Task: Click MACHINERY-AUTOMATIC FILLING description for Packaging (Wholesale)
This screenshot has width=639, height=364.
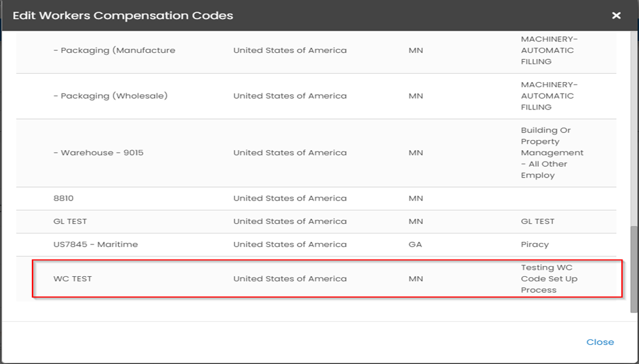Action: tap(549, 96)
